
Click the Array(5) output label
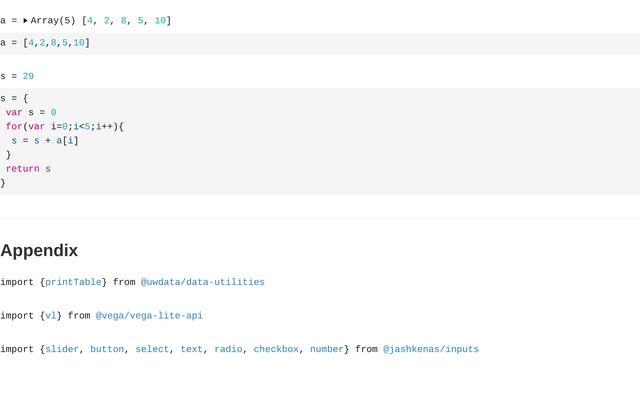click(x=52, y=21)
